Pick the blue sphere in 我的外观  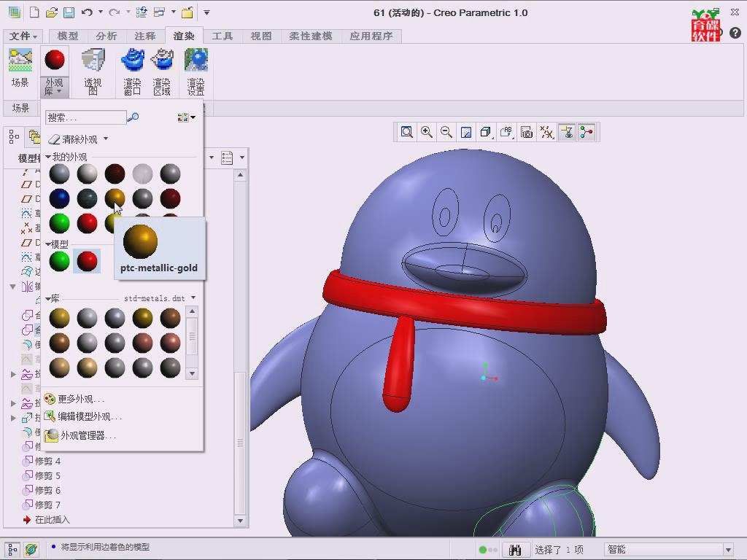click(60, 198)
